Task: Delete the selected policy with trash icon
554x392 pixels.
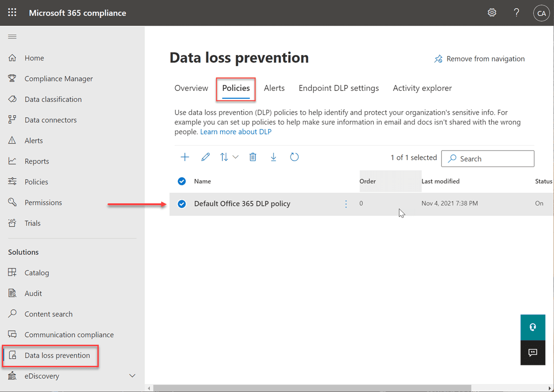Action: point(253,157)
